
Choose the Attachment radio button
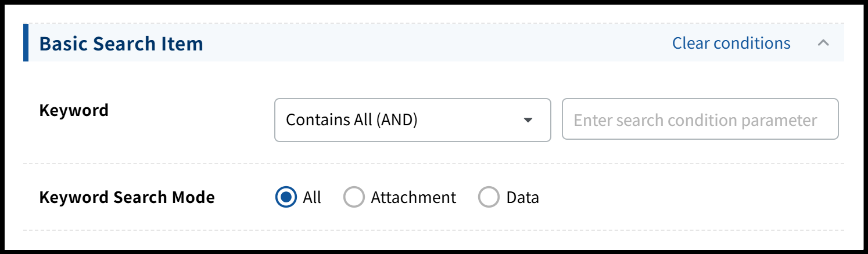354,198
